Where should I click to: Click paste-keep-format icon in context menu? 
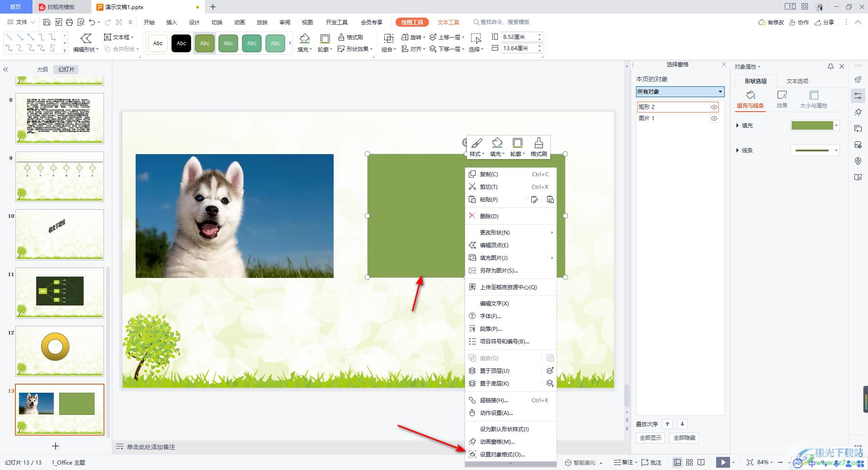tap(534, 199)
